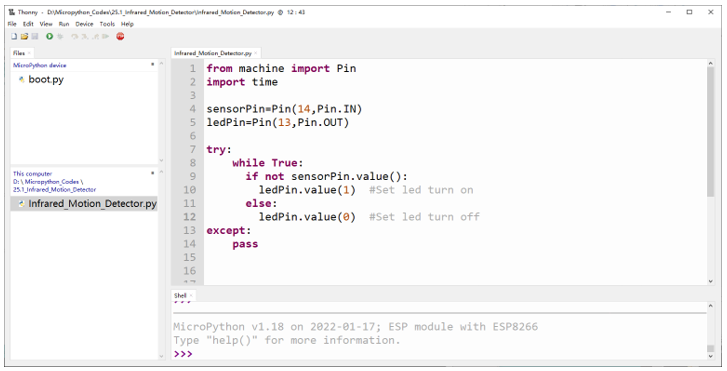The height and width of the screenshot is (371, 727).
Task: Click the device files scrollbar up arrow
Action: 161,64
